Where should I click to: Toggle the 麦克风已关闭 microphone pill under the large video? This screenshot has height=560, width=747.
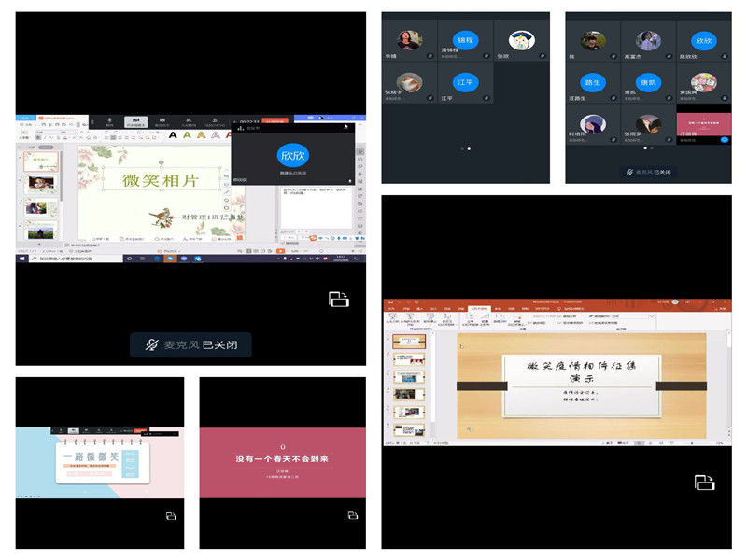[x=190, y=344]
